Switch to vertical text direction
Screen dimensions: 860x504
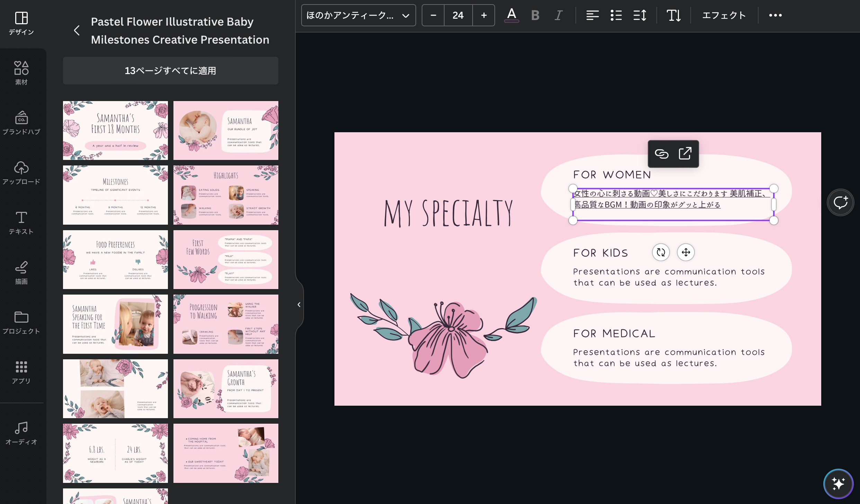673,15
